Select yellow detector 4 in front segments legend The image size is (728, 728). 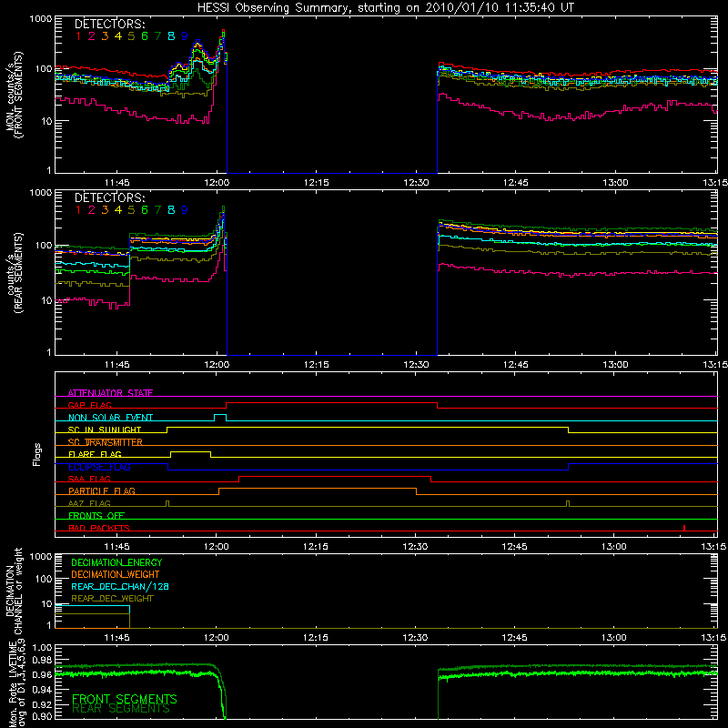coord(118,36)
